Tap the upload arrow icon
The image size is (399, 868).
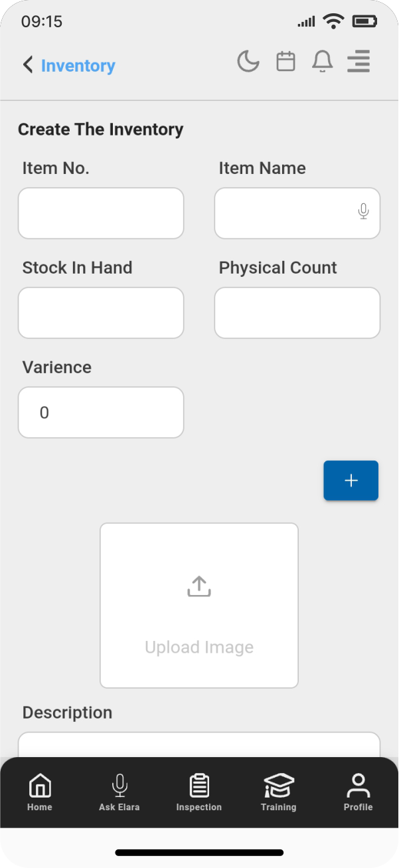pyautogui.click(x=199, y=586)
